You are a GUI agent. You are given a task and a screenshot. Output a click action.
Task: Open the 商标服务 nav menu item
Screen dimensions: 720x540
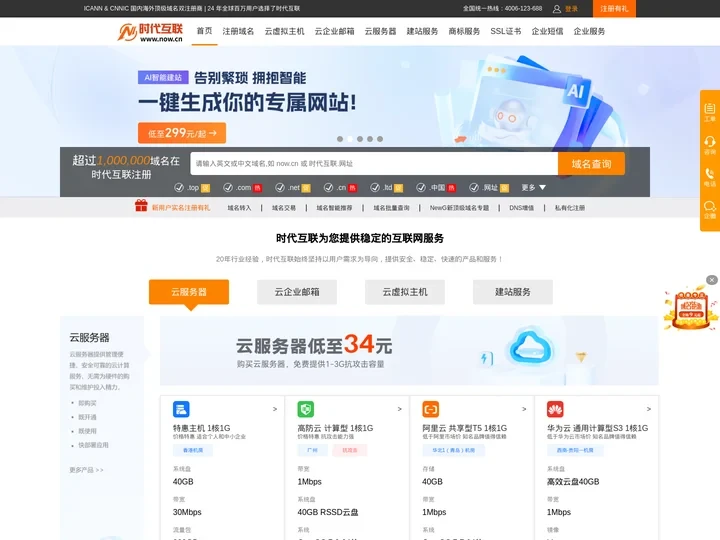click(x=464, y=31)
